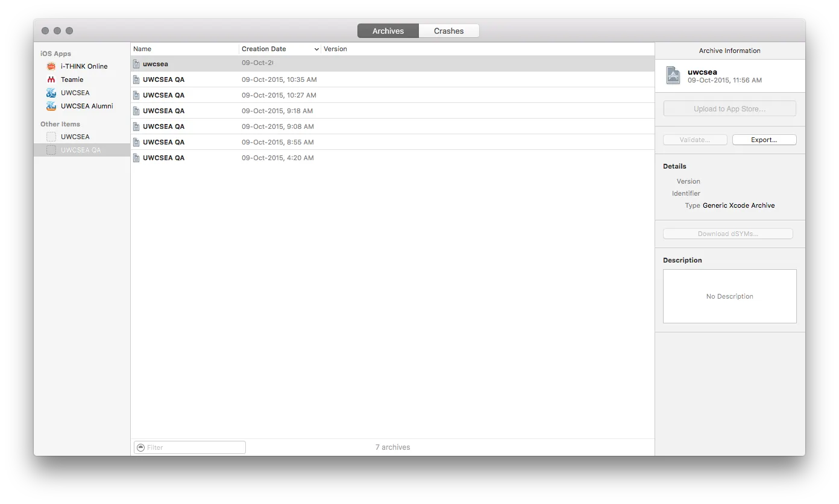
Task: Click archive icon of the 10:35 AM row
Action: pos(136,79)
